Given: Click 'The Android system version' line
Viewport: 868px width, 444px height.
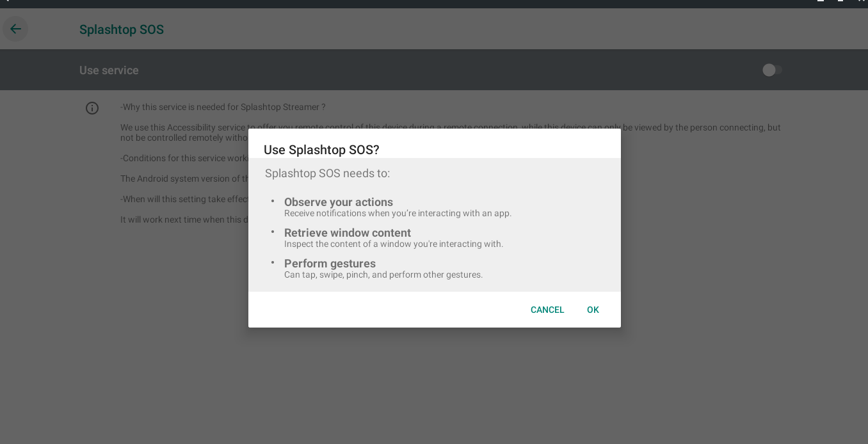Looking at the screenshot, I should click(184, 178).
